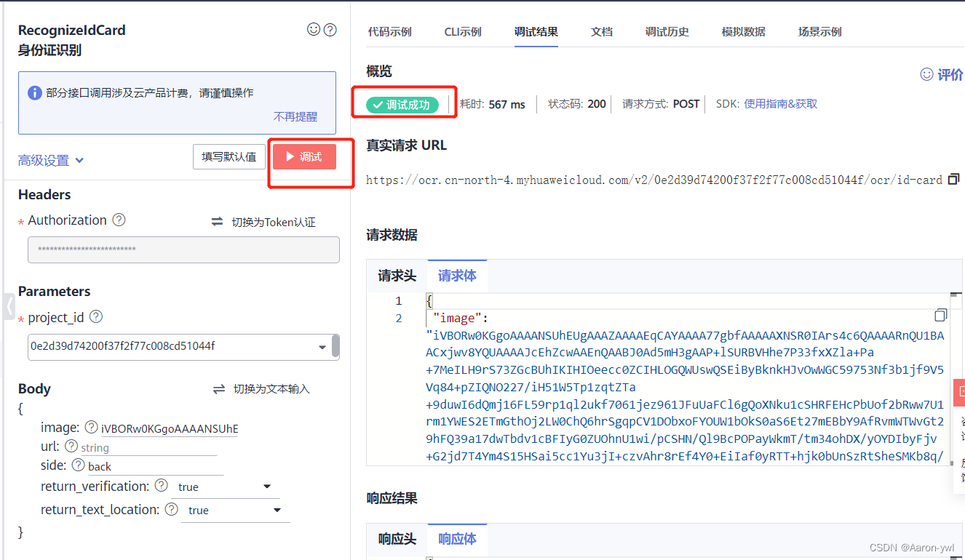Viewport: 965px width, 560px height.
Task: Click help icon beside image field
Action: click(x=91, y=427)
